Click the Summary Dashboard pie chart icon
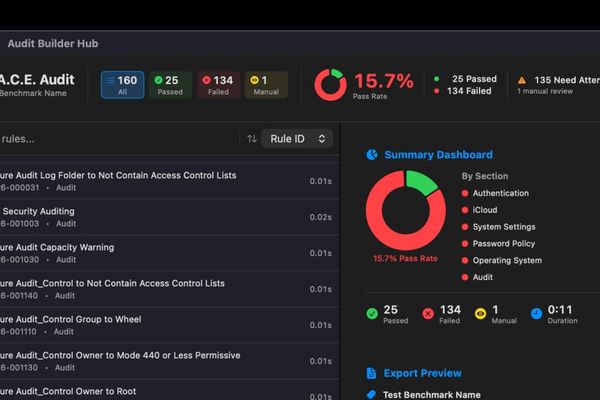 click(372, 155)
